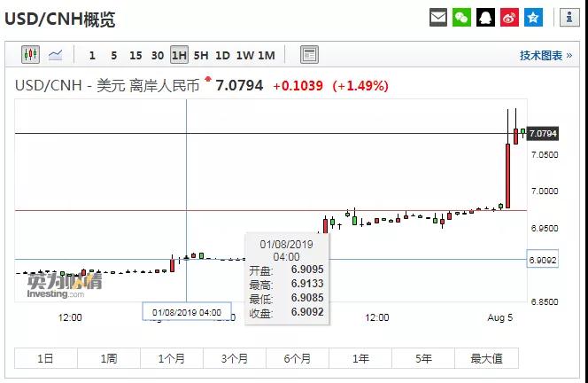The image size is (588, 383).
Task: Share to WeChat using green icon
Action: point(461,17)
